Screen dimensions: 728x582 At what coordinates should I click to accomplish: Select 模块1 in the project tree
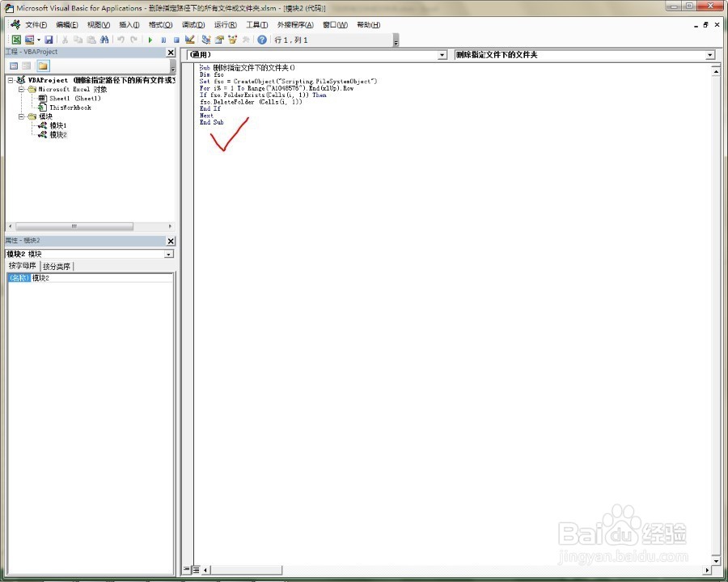tap(58, 126)
